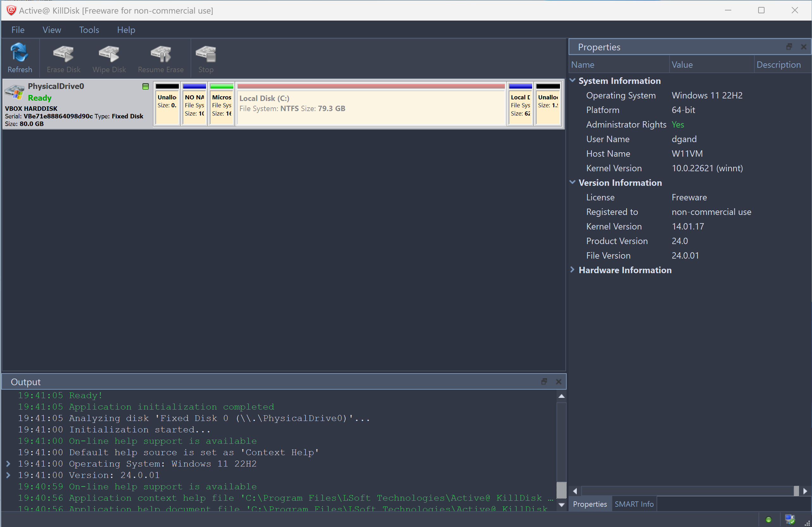Click the PhysicalDrive0 hard disk icon
The height and width of the screenshot is (527, 812).
tap(14, 92)
